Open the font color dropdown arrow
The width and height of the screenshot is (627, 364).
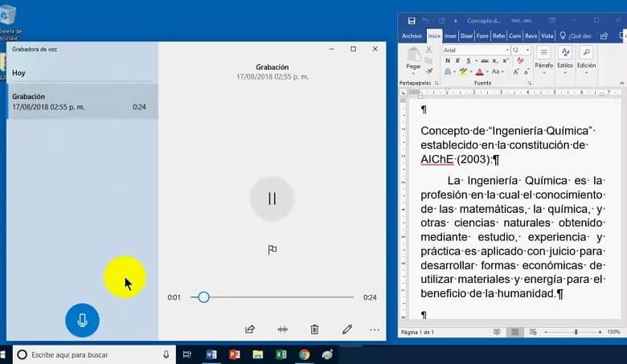487,72
